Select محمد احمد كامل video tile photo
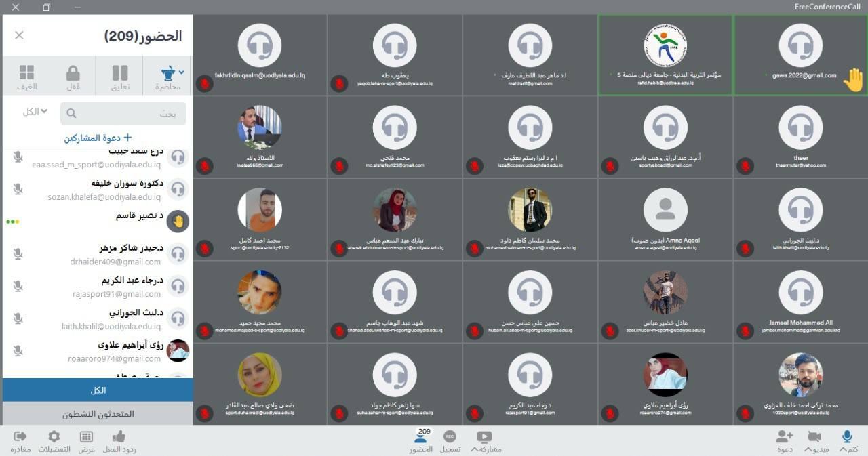Viewport: 868px width, 456px height. (260, 210)
